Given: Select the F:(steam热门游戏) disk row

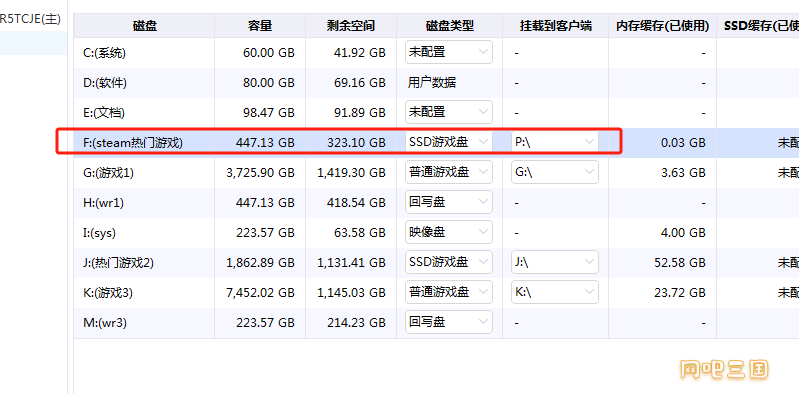Looking at the screenshot, I should click(436, 142).
